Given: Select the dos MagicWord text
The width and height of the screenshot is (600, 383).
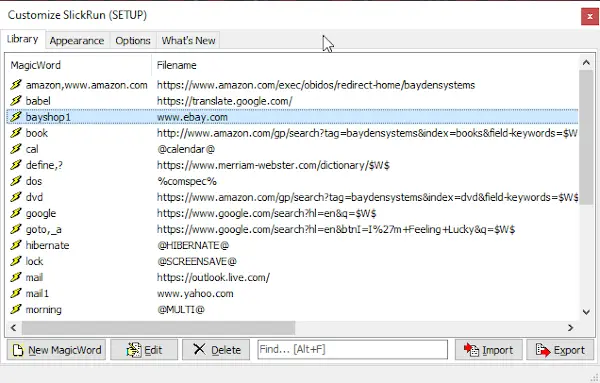Looking at the screenshot, I should click(34, 181).
